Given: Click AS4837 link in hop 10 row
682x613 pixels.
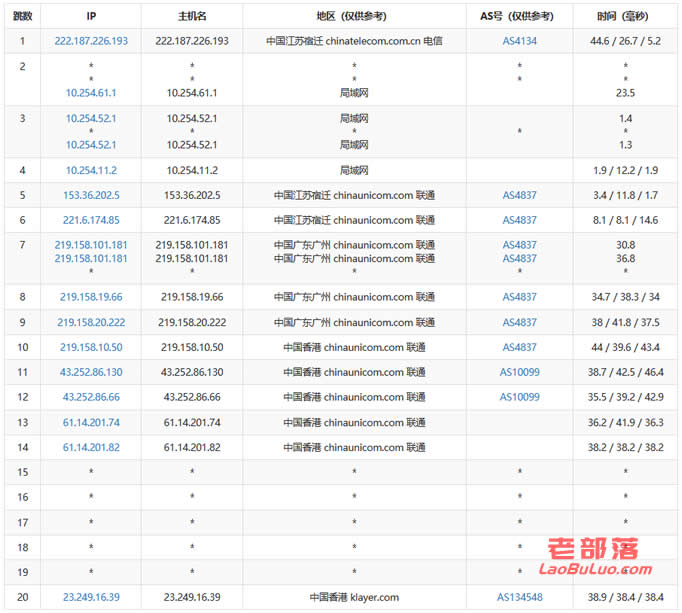Looking at the screenshot, I should coord(519,347).
